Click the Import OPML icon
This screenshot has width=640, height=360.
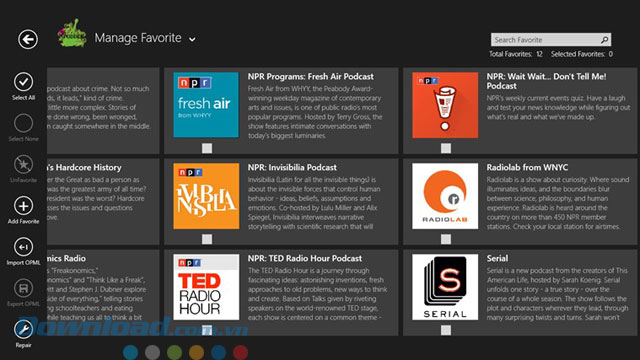click(x=23, y=247)
